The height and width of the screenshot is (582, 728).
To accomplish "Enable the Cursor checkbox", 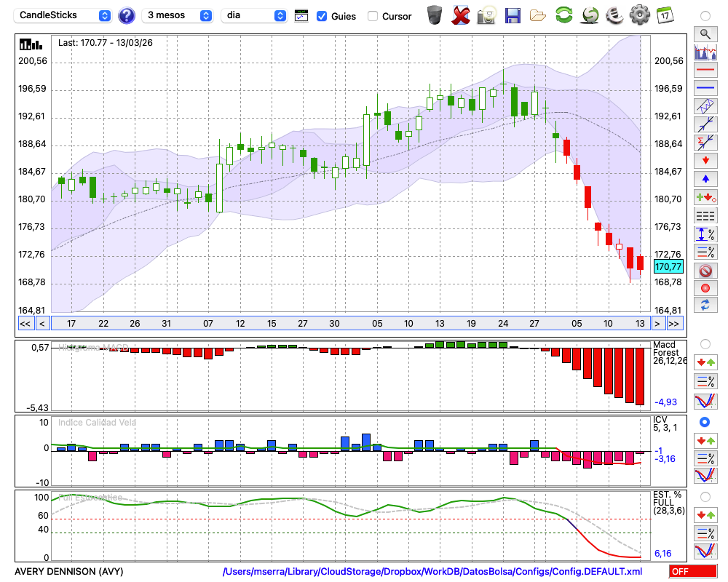I will pyautogui.click(x=372, y=16).
